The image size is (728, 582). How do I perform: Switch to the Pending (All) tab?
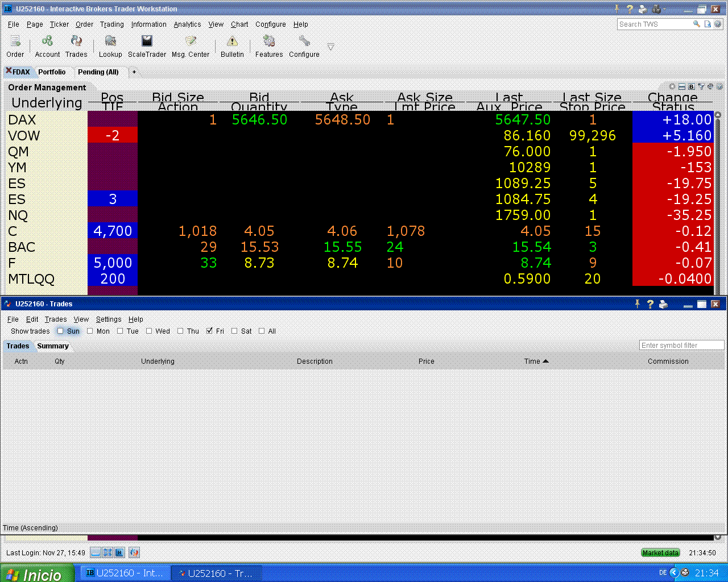pos(98,72)
